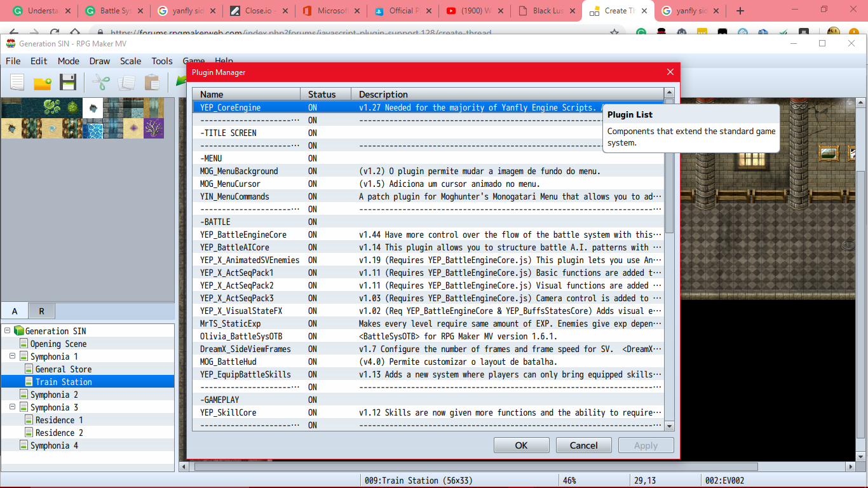Open the Edit menu
The height and width of the screenshot is (488, 868).
[39, 61]
